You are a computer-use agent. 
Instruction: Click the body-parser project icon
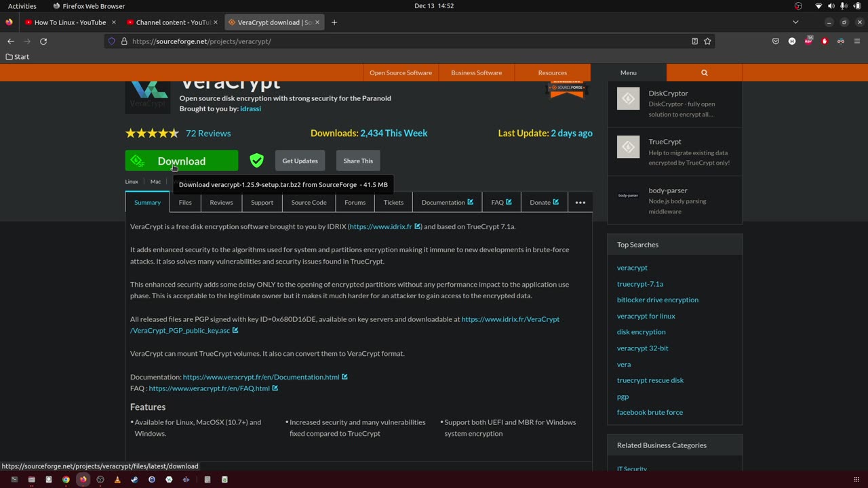[x=628, y=195]
